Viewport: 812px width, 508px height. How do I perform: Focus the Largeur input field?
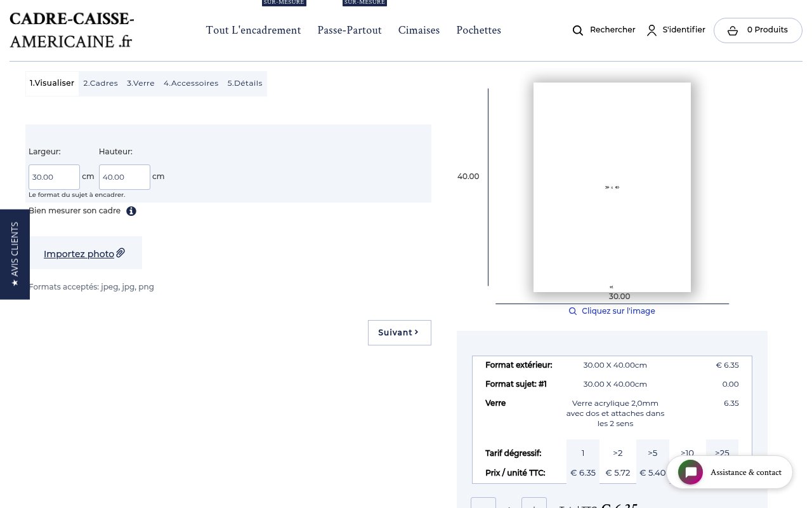(x=54, y=177)
